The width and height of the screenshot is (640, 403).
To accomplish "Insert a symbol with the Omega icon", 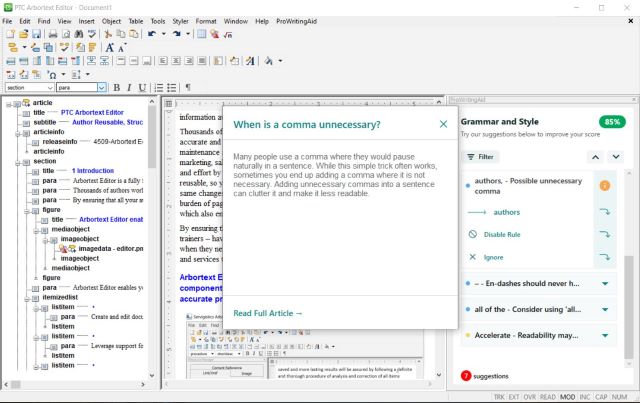I will pos(52,75).
